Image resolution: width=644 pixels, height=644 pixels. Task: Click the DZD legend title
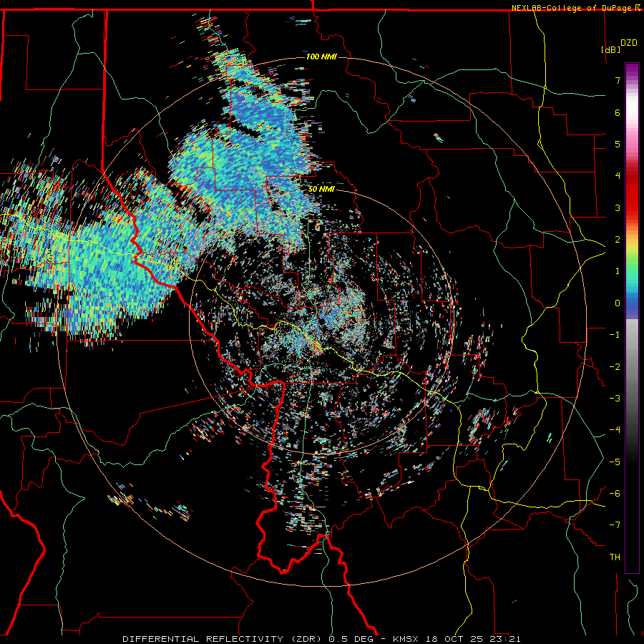[629, 43]
